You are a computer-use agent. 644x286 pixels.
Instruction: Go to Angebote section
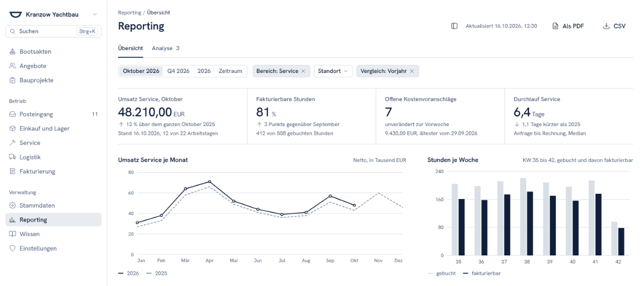tap(53, 66)
